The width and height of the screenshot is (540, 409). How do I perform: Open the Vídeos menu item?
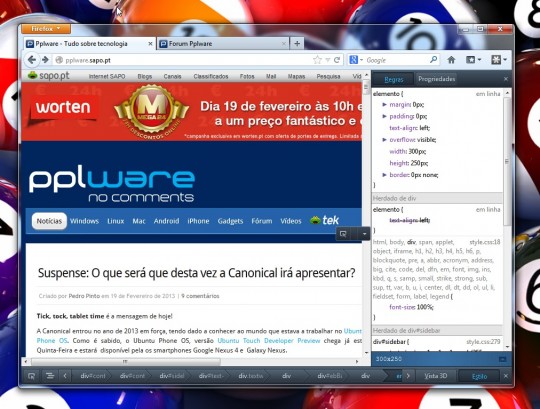pos(291,221)
